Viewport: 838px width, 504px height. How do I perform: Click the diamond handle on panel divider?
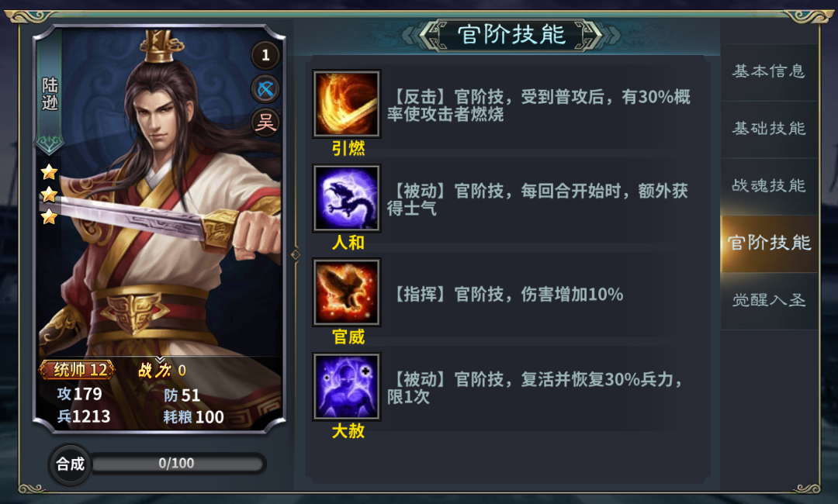(x=296, y=254)
